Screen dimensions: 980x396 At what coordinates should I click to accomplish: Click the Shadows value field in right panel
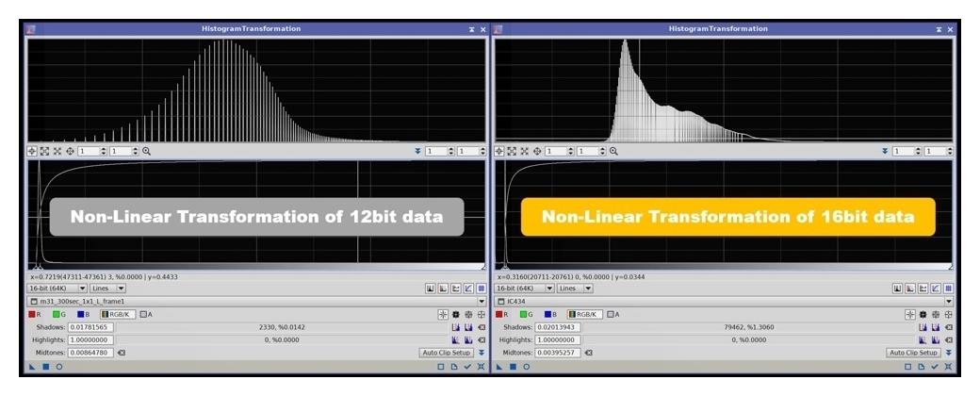[x=559, y=326]
